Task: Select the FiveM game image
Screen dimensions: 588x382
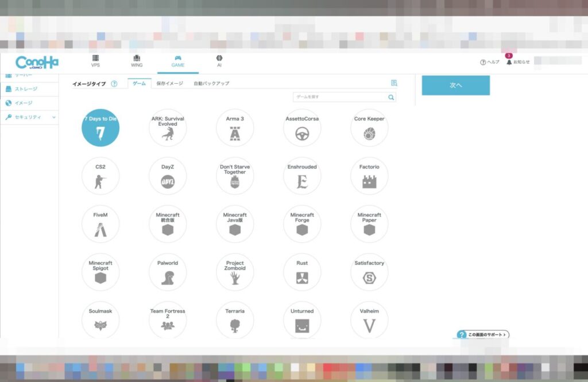Action: [x=100, y=224]
